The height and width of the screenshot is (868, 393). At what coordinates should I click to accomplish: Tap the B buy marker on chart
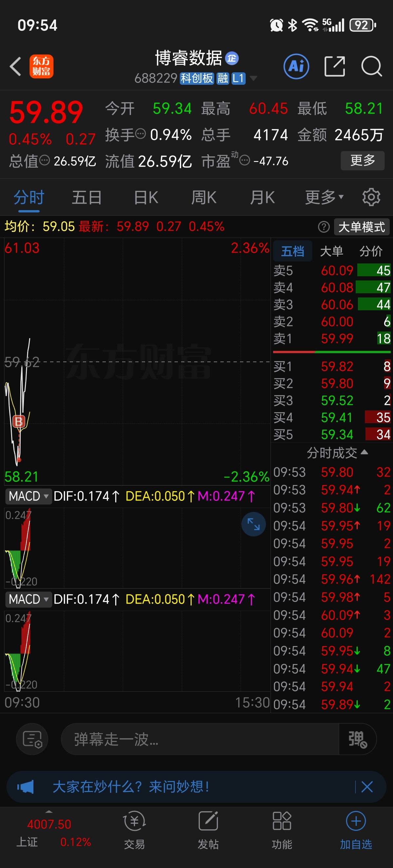[19, 421]
